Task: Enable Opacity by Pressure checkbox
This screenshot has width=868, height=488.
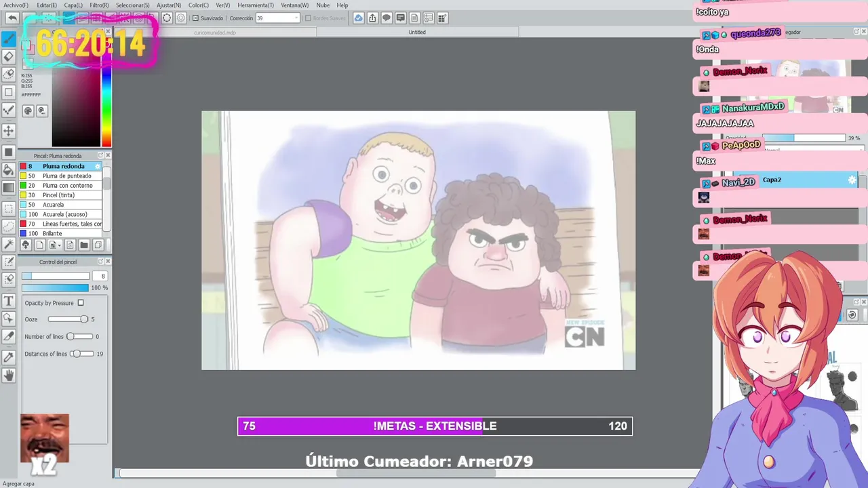Action: (x=80, y=303)
